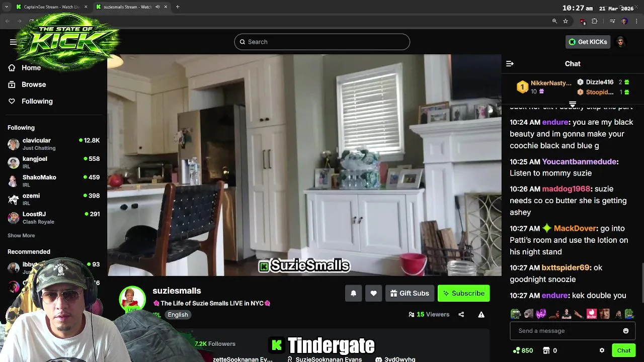
Task: Click the IRL category tag
Action: [x=156, y=315]
